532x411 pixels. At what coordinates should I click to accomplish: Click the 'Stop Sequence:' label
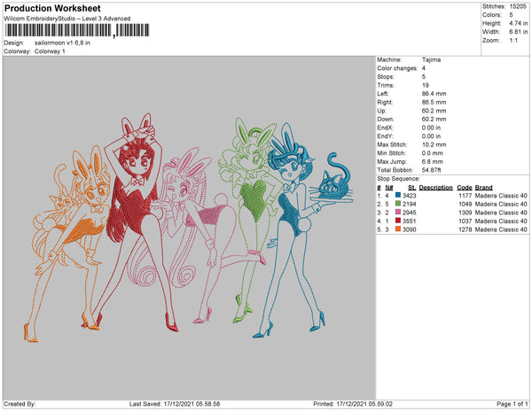point(398,179)
